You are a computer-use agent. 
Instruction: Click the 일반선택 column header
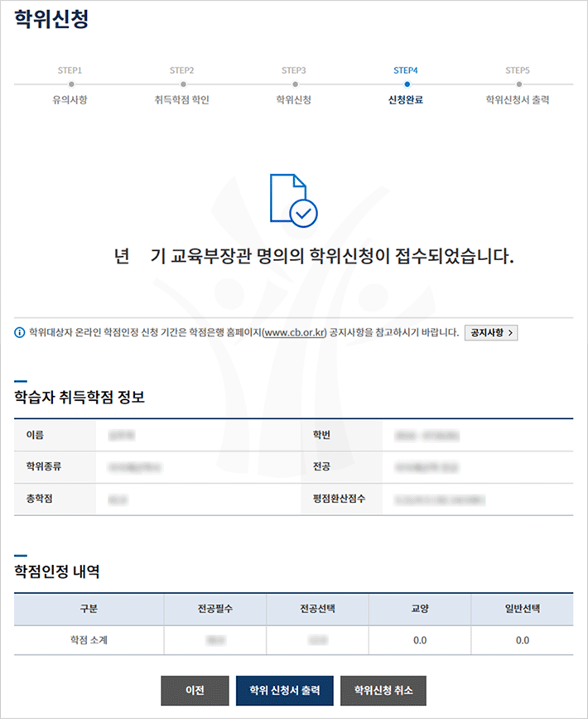522,609
